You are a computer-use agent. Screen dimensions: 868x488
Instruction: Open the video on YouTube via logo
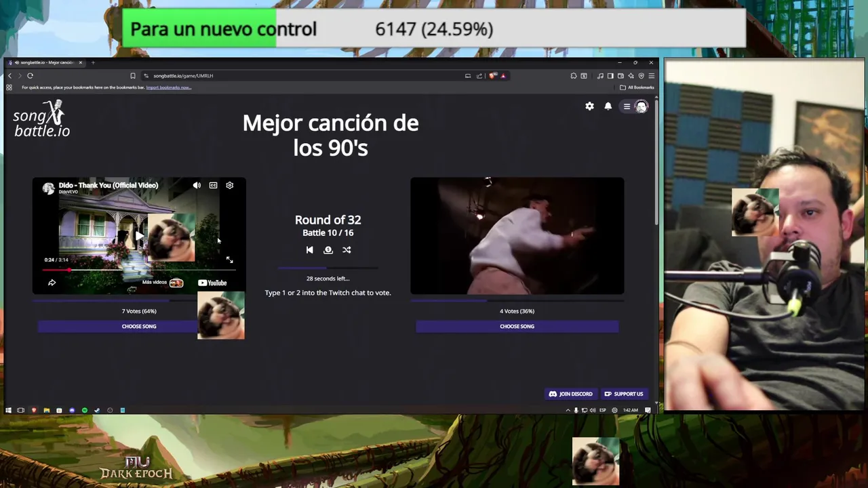pos(212,283)
